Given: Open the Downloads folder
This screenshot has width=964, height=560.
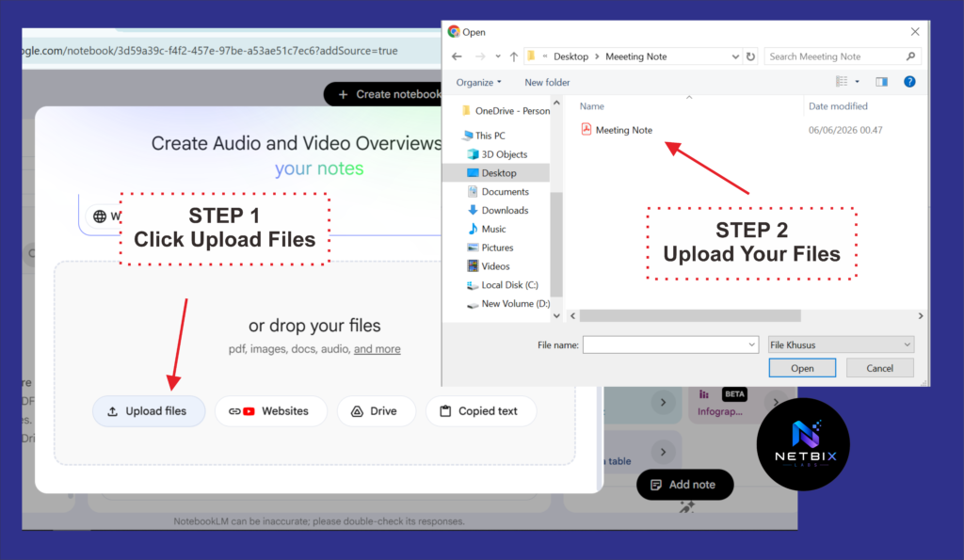Looking at the screenshot, I should coord(498,210).
